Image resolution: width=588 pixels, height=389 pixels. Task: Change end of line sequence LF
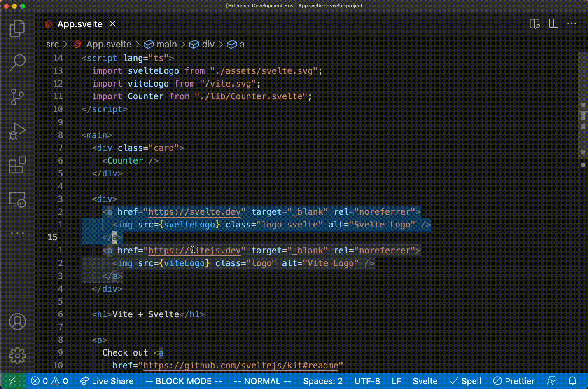(397, 381)
